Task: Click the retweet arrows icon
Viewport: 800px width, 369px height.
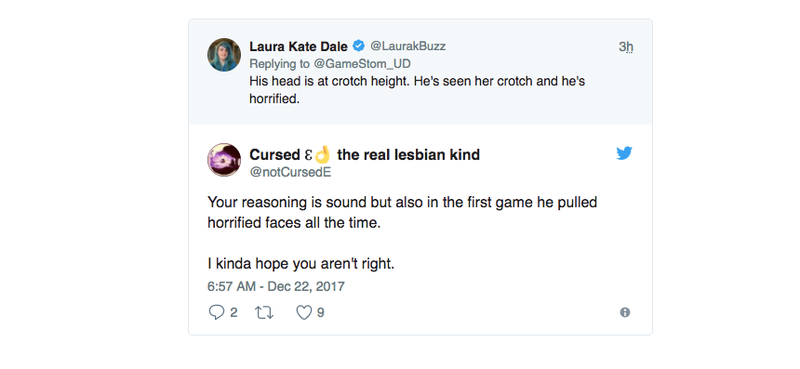Action: tap(264, 312)
